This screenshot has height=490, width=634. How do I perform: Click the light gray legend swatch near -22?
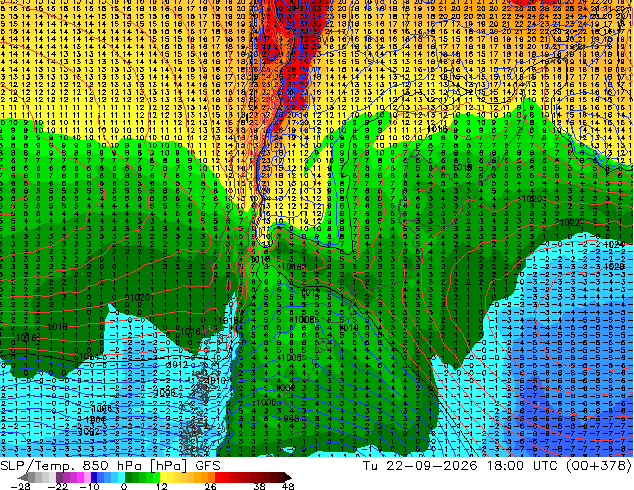[52, 477]
